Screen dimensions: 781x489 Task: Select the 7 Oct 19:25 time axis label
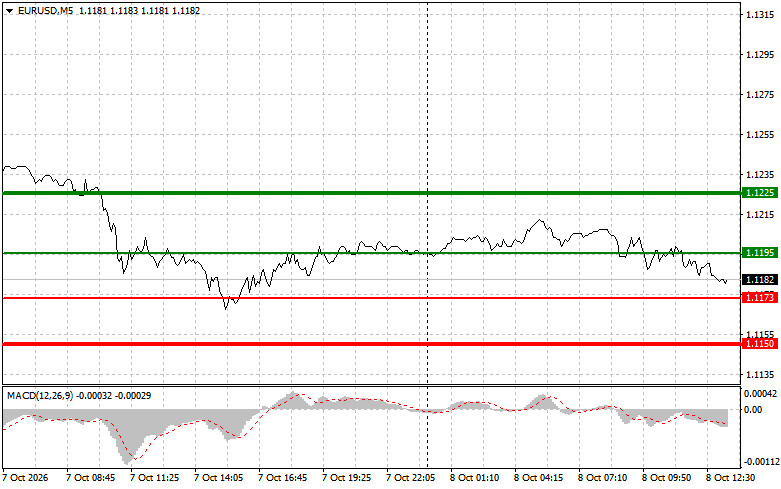pyautogui.click(x=347, y=478)
